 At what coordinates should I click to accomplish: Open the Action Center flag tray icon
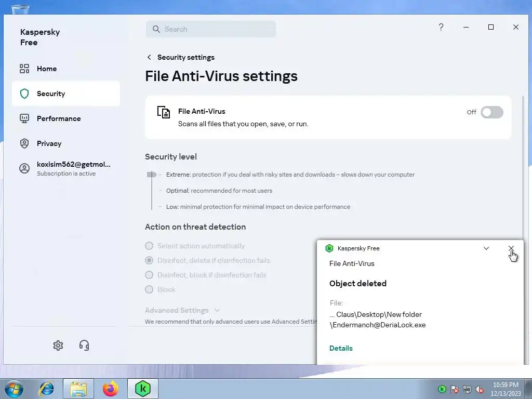coord(455,389)
